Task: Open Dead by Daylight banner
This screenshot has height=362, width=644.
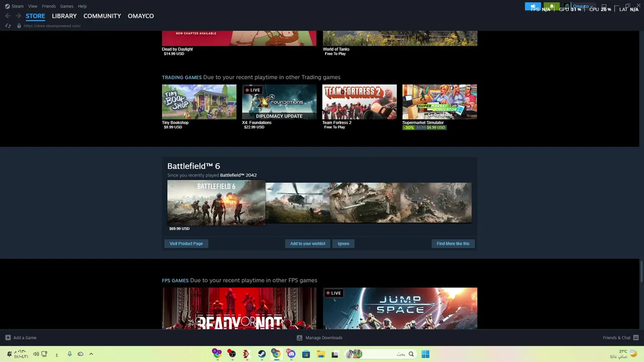Action: pos(239,38)
